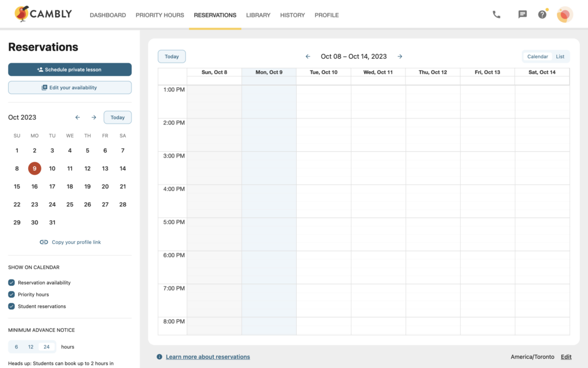Toggle off Student reservations
This screenshot has width=588, height=368.
tap(12, 306)
